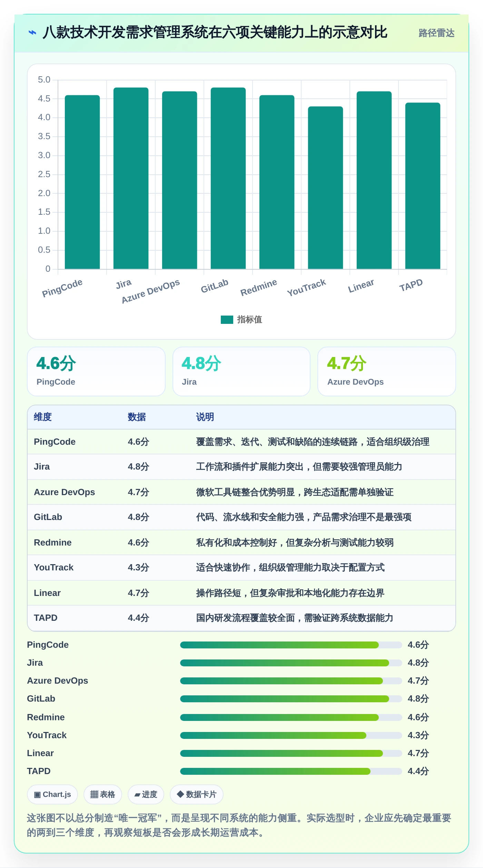
Task: Open the 4.6分 PingCode data card
Action: click(96, 372)
